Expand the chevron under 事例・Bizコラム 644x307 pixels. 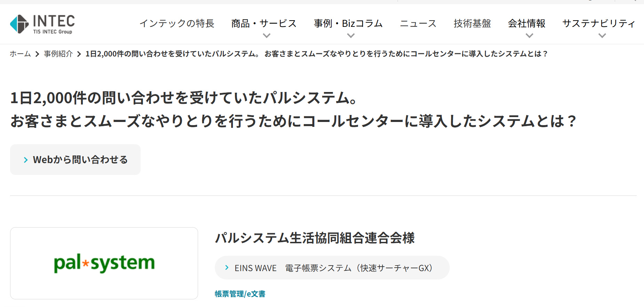(351, 36)
